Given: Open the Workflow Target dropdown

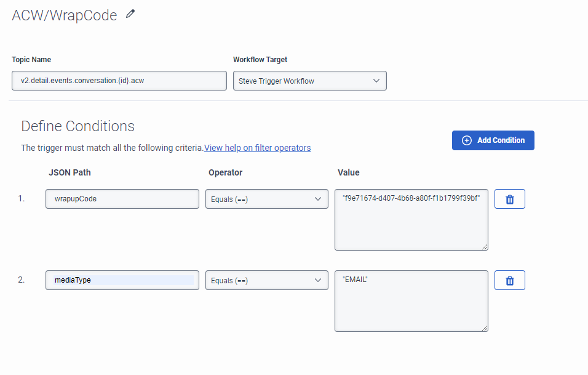Looking at the screenshot, I should [309, 81].
